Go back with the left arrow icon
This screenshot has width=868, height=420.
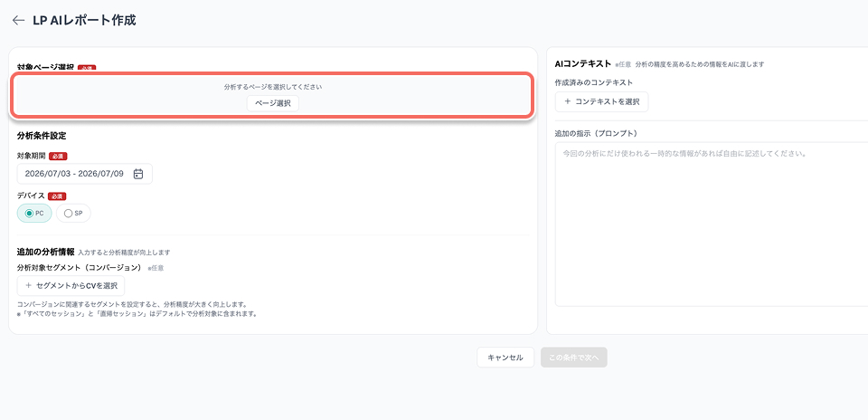click(x=19, y=21)
